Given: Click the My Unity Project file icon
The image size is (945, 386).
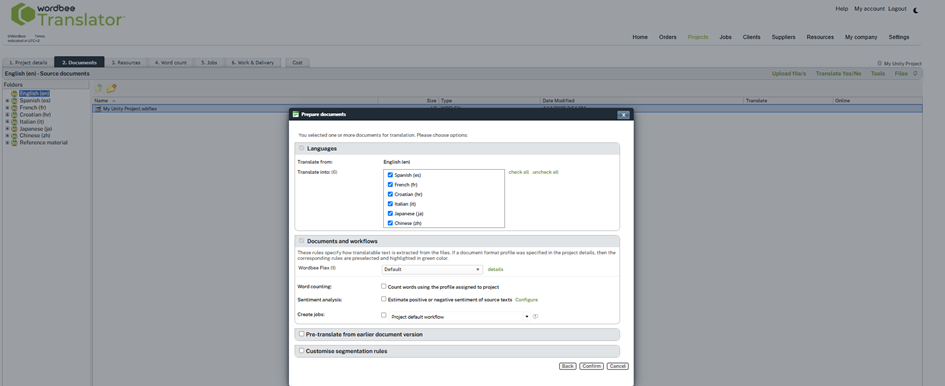Looking at the screenshot, I should (x=98, y=109).
